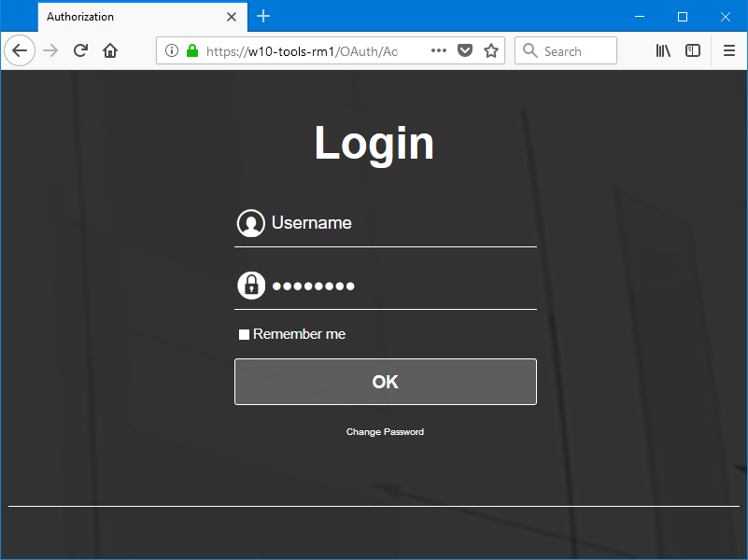The height and width of the screenshot is (560, 748).
Task: Open the Firefox hamburger menu
Action: coord(729,51)
